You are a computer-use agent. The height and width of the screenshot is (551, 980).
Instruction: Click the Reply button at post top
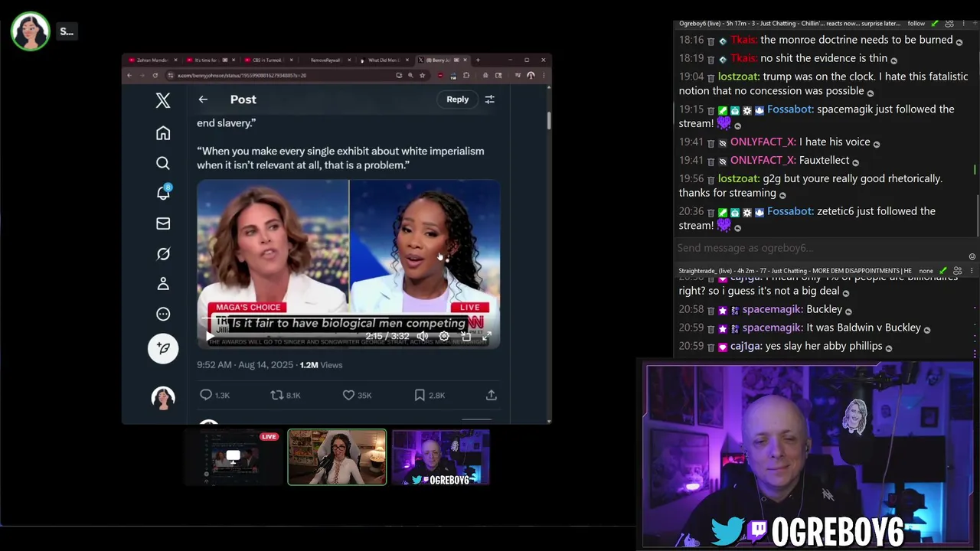tap(457, 99)
